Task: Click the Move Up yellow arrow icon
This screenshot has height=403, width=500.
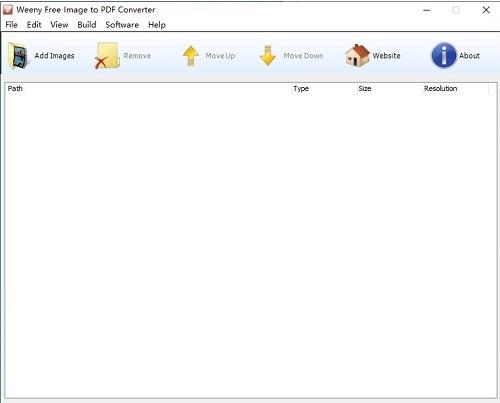Action: 191,56
